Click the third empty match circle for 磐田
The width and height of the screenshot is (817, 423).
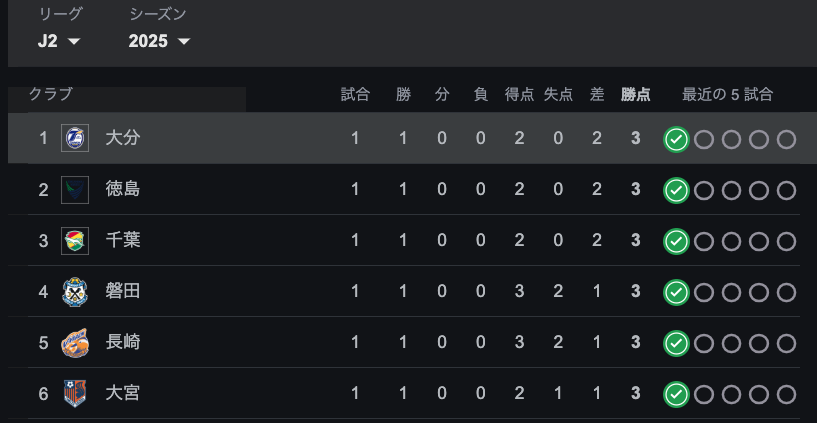[759, 293]
